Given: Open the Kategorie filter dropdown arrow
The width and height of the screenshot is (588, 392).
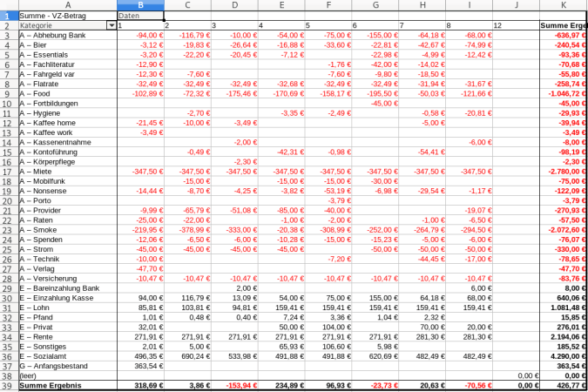Looking at the screenshot, I should [111, 26].
